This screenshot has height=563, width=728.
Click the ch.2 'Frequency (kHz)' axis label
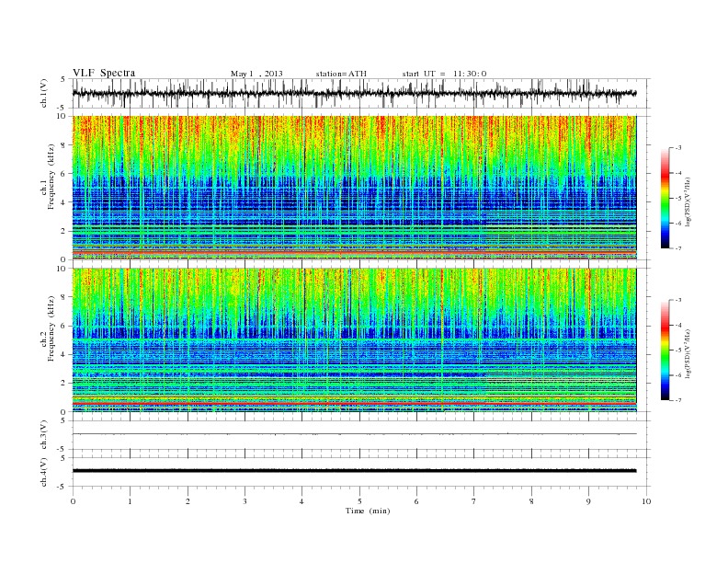[51, 327]
